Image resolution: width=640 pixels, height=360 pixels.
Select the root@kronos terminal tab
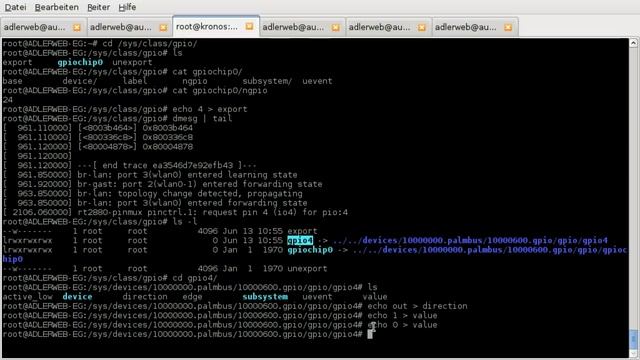(216, 27)
